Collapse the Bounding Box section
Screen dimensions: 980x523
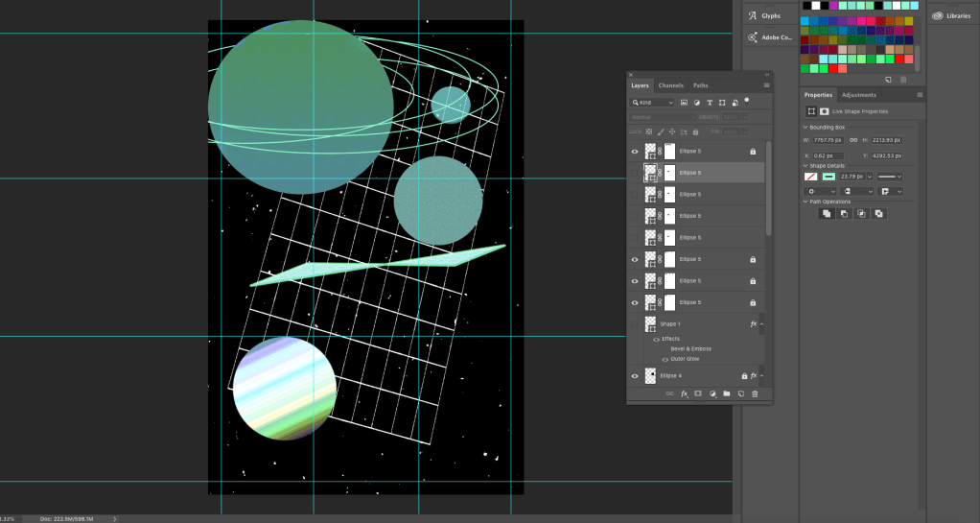805,127
